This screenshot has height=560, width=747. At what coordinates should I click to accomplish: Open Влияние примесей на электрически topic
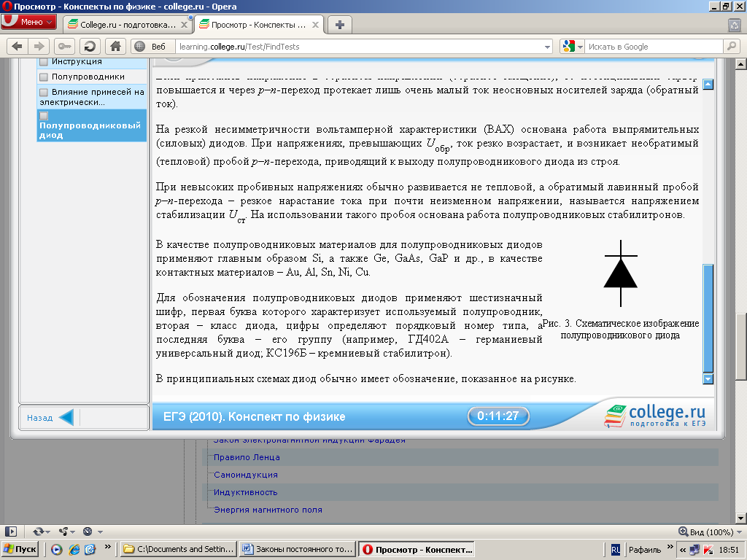tap(92, 97)
